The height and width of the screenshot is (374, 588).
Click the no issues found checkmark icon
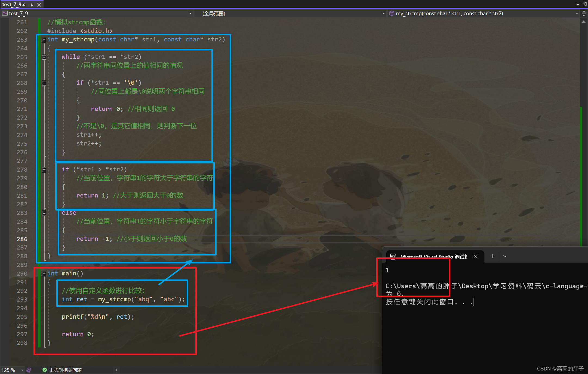pyautogui.click(x=45, y=370)
